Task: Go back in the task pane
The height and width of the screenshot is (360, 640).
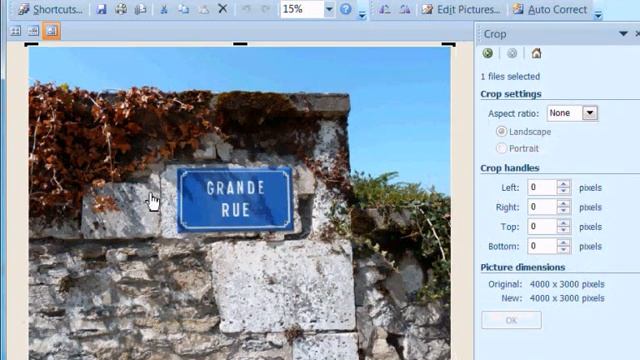Action: pyautogui.click(x=487, y=53)
